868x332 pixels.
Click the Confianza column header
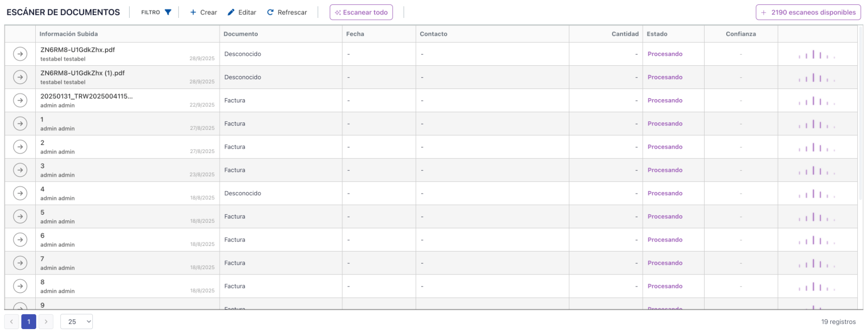pyautogui.click(x=740, y=34)
